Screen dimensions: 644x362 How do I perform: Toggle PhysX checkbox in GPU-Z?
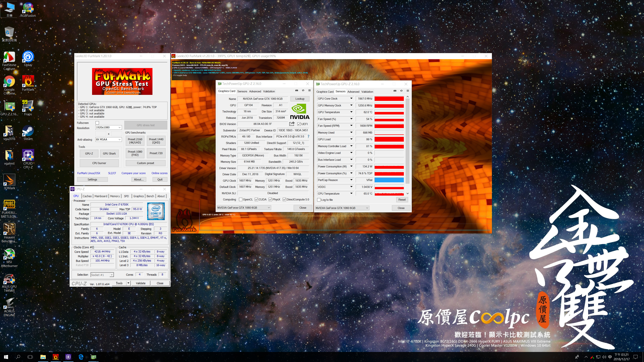[x=270, y=199]
